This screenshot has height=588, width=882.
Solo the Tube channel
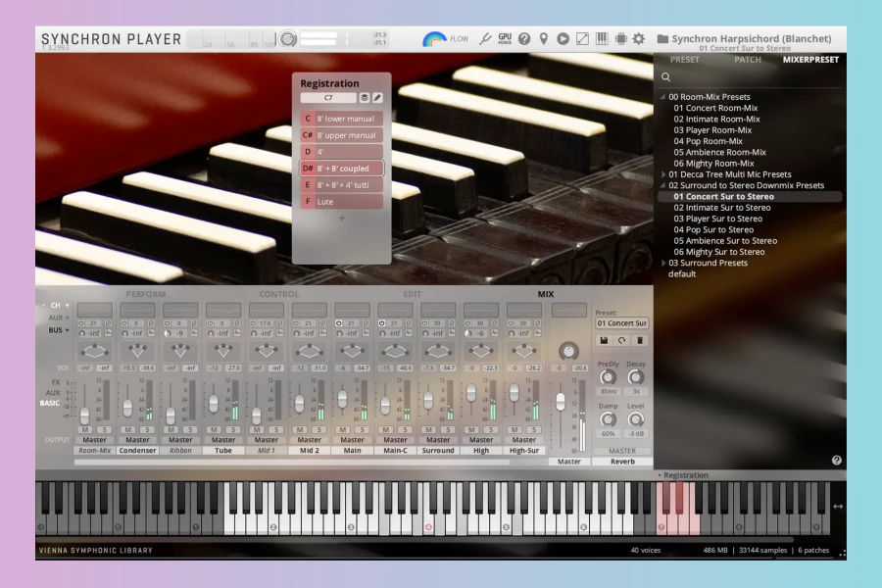point(232,429)
